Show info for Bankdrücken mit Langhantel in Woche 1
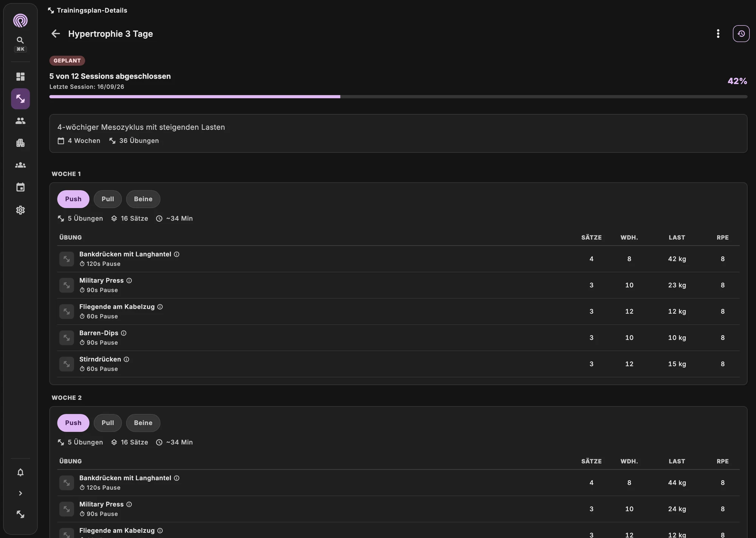 177,254
